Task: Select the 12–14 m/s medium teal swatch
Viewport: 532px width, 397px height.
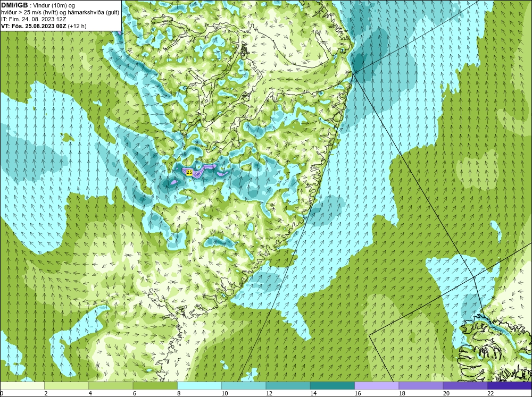Action: [x=288, y=385]
